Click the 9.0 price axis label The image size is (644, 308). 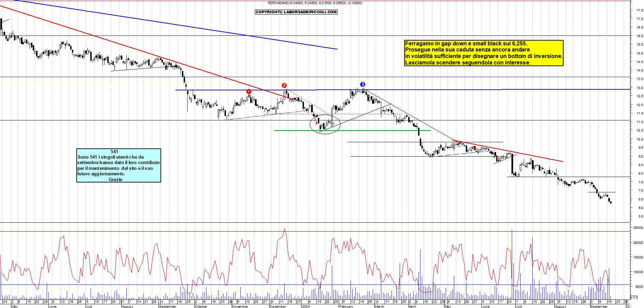[641, 157]
